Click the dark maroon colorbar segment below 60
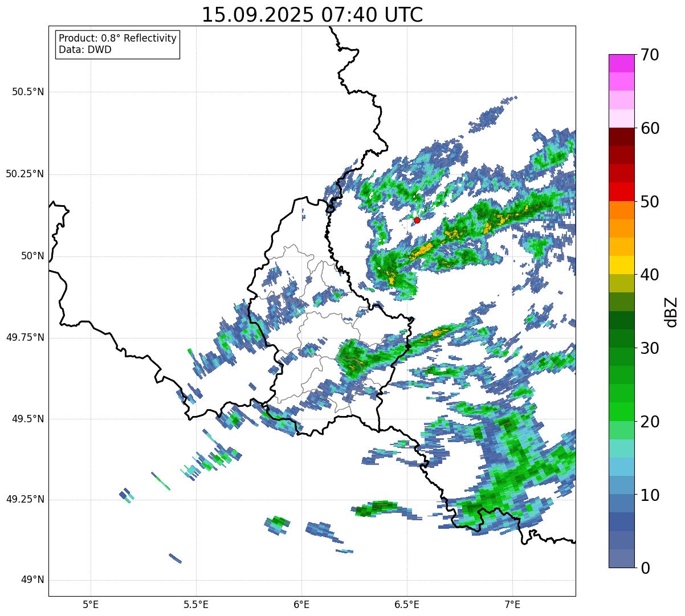The height and width of the screenshot is (616, 685). tap(621, 137)
